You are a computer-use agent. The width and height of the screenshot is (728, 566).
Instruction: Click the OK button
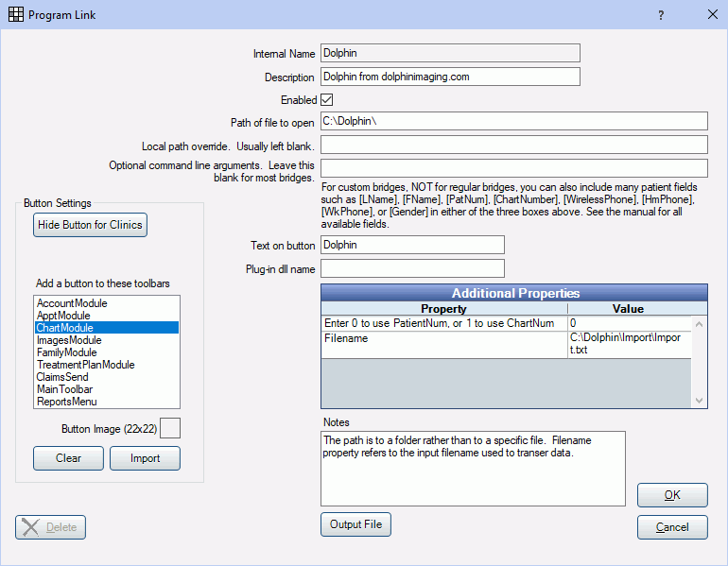(672, 495)
